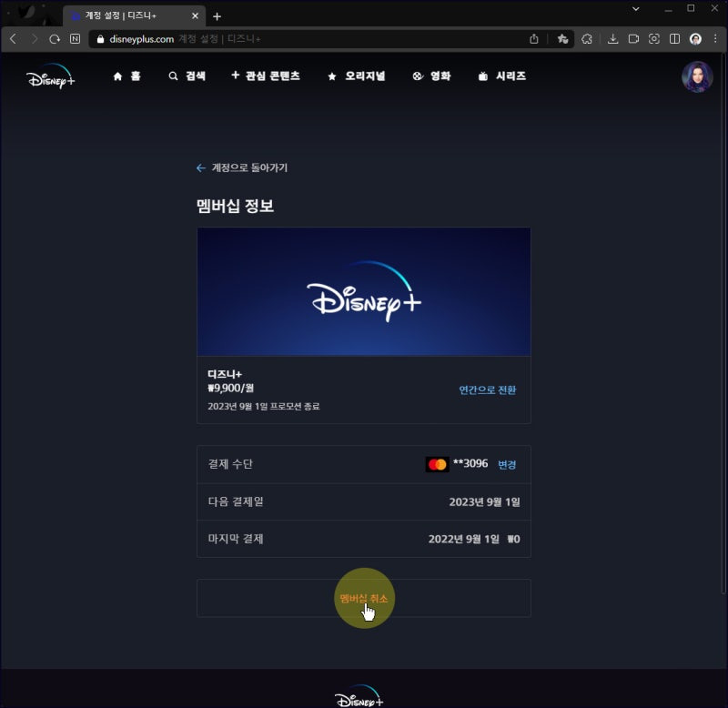Click the 2022년 9월 1일 date
This screenshot has width=728, height=708.
[463, 539]
